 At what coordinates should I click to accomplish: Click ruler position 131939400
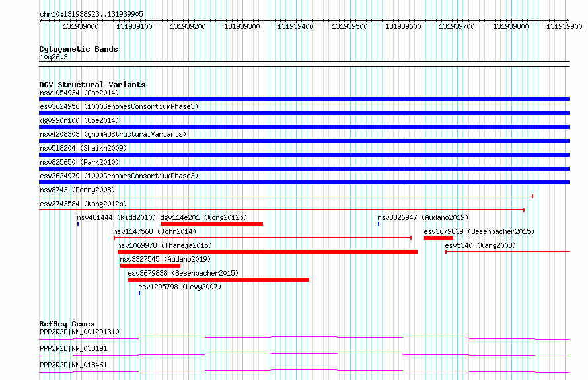pos(295,26)
